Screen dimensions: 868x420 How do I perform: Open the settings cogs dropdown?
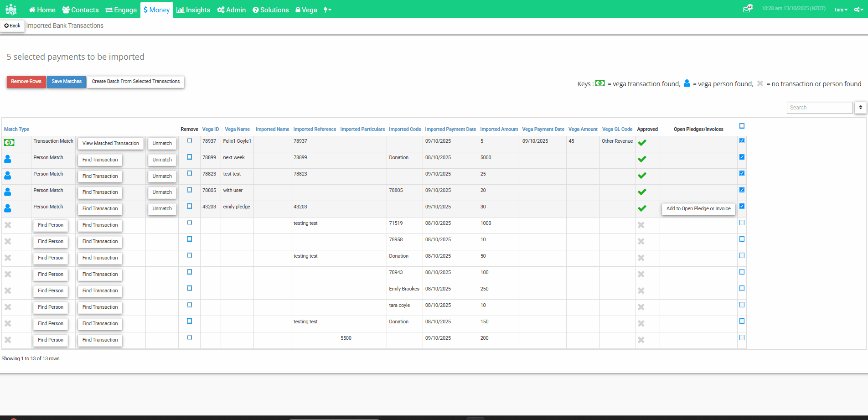858,10
